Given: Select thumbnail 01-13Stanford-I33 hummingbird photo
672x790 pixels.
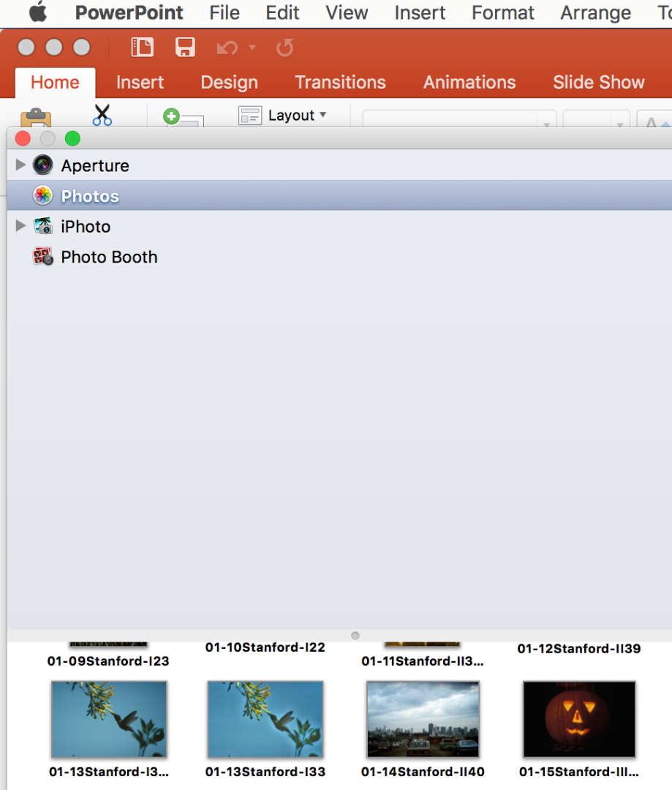Looking at the screenshot, I should [x=265, y=719].
